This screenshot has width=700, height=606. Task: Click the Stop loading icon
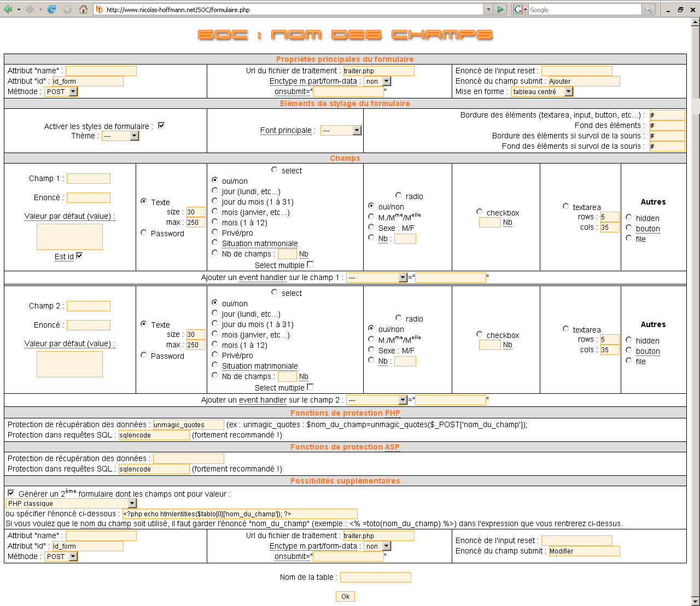pyautogui.click(x=67, y=9)
